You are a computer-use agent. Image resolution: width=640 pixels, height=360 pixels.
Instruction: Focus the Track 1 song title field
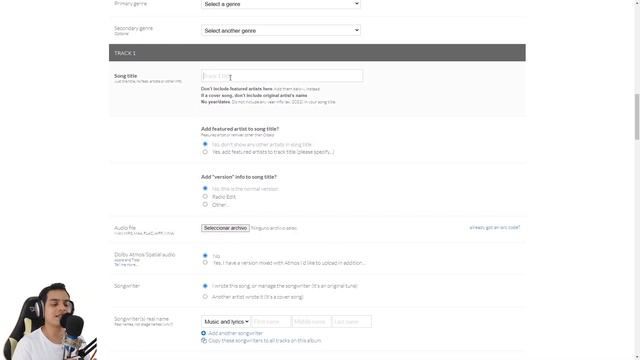pyautogui.click(x=282, y=76)
